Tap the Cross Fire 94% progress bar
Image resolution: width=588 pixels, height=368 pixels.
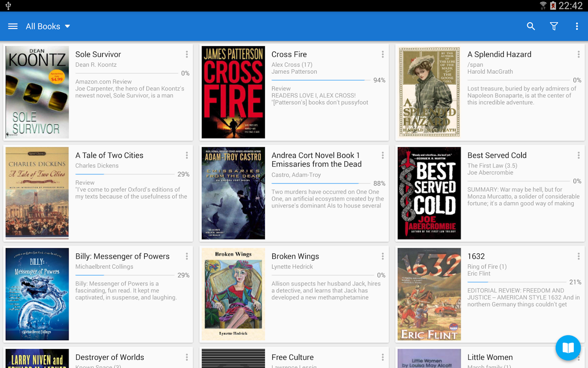318,80
